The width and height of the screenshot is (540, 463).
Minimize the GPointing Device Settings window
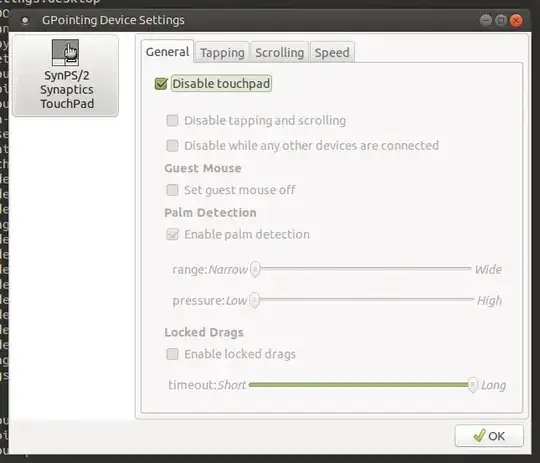click(x=486, y=21)
